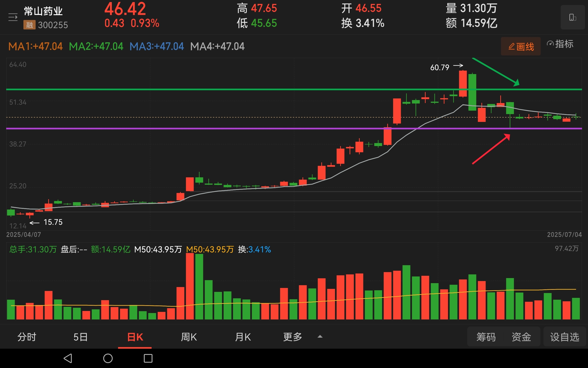Tap the stock code 300255
This screenshot has width=588, height=368.
tap(53, 25)
